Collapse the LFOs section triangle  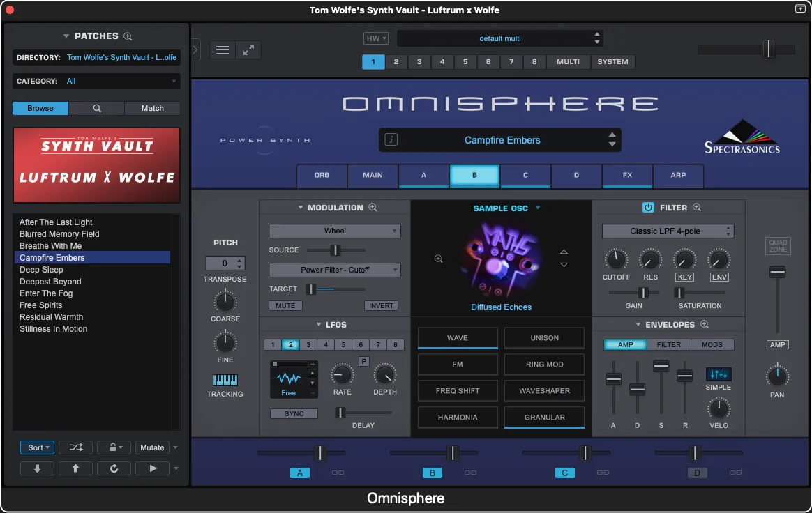coord(319,325)
